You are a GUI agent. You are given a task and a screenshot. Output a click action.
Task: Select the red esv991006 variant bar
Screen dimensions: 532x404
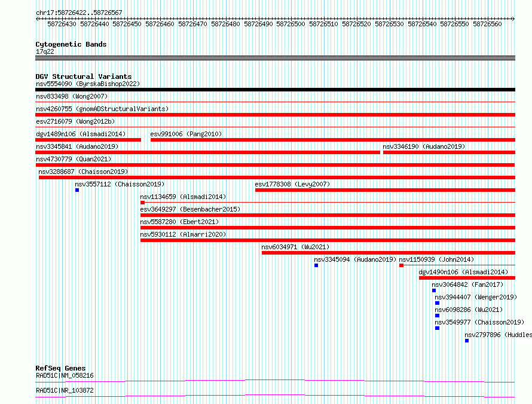[333, 140]
